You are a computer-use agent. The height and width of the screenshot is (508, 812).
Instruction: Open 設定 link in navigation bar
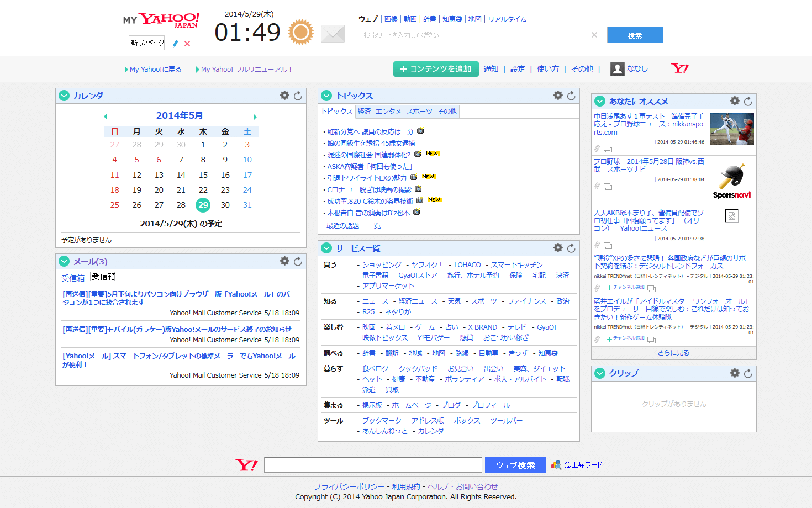(518, 69)
